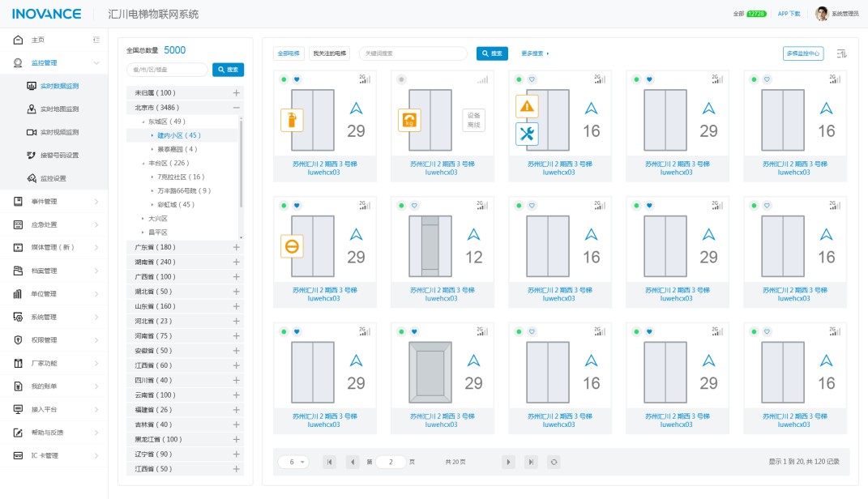This screenshot has height=499, width=868.
Task: Open 接警号码设置 via its phone icon
Action: click(x=32, y=156)
